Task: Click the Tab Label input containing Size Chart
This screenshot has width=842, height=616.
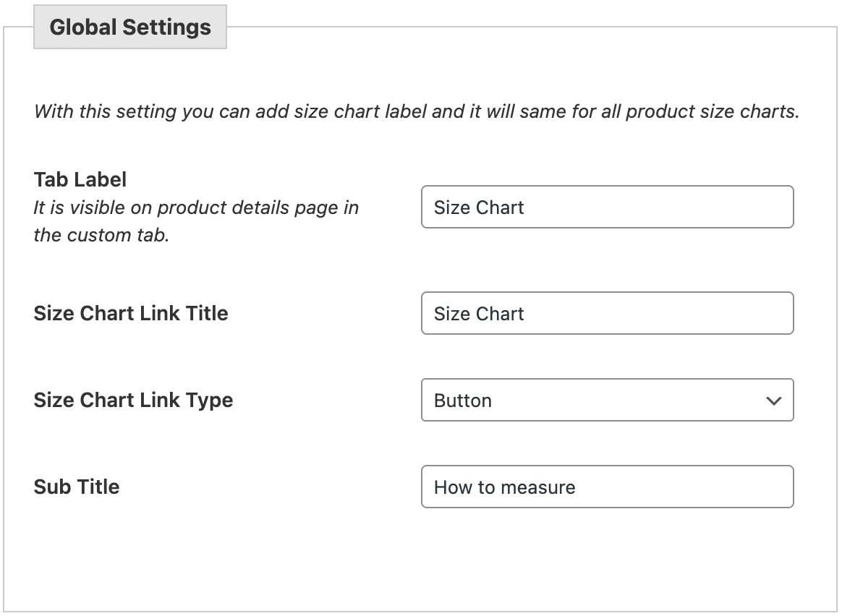Action: (x=608, y=207)
